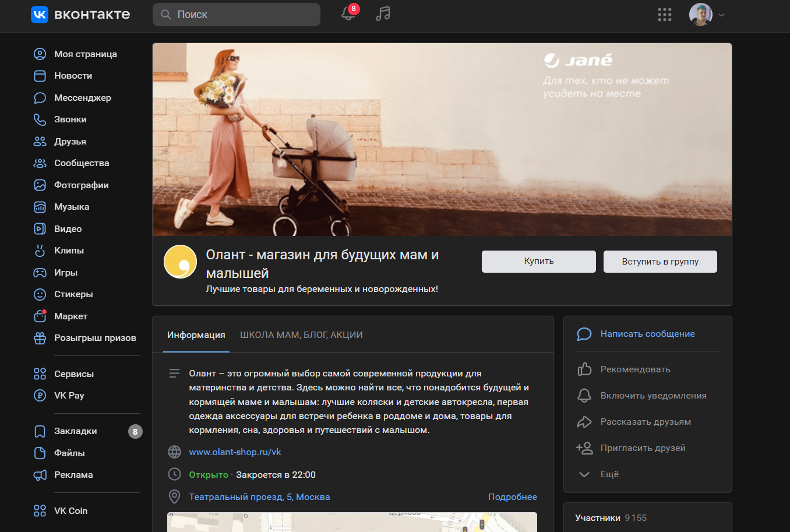The width and height of the screenshot is (790, 532).
Task: Click the Купить button
Action: point(539,262)
